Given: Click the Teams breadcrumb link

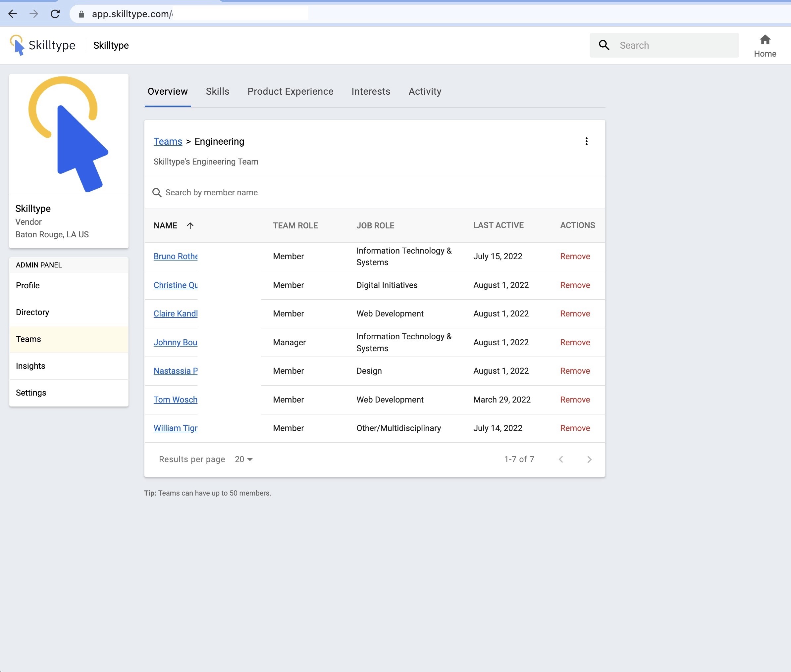Looking at the screenshot, I should point(168,141).
